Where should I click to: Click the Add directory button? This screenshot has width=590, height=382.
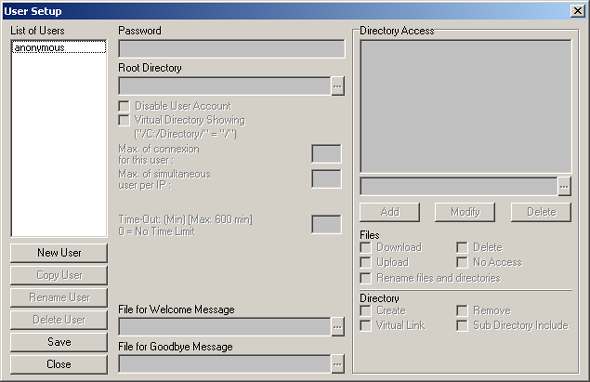[x=390, y=212]
